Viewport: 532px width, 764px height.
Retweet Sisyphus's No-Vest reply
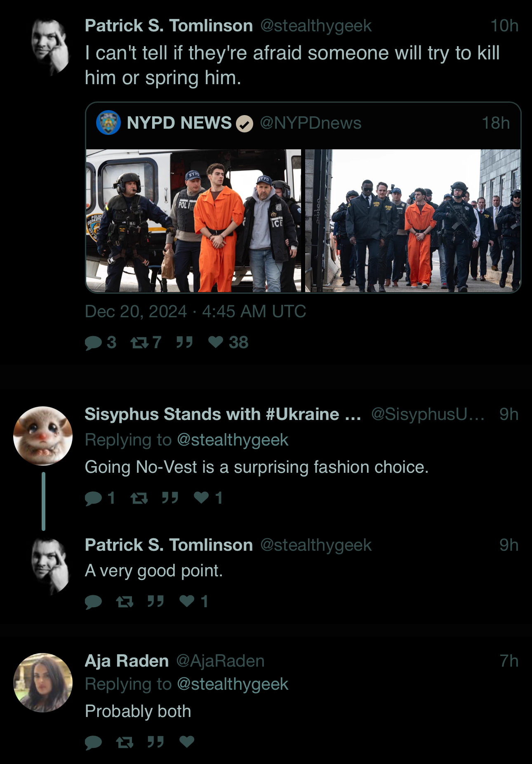click(x=139, y=498)
